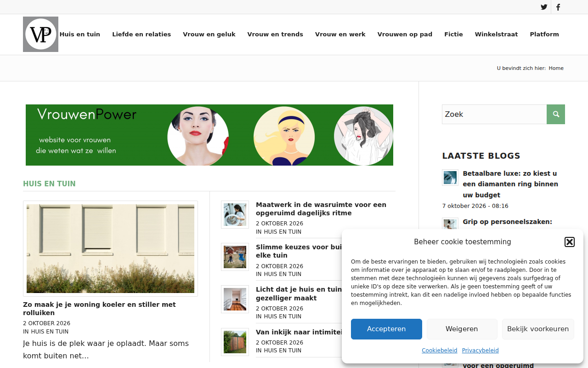Open the Vrouw en geluk menu
588x368 pixels.
[209, 34]
